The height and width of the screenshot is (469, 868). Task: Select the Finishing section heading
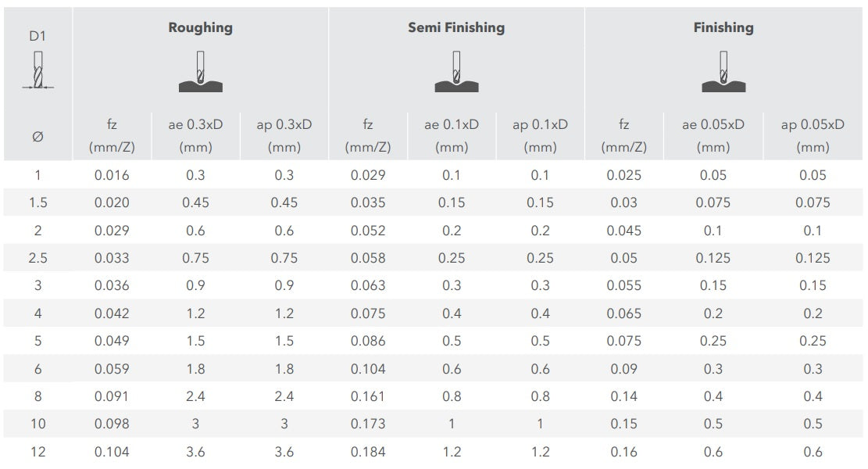point(723,28)
